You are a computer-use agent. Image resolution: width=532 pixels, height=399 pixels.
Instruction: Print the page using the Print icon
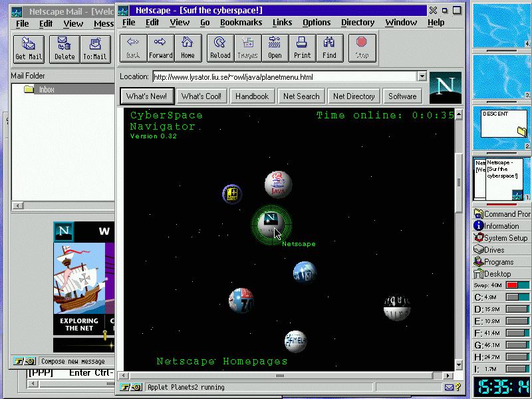(x=302, y=47)
